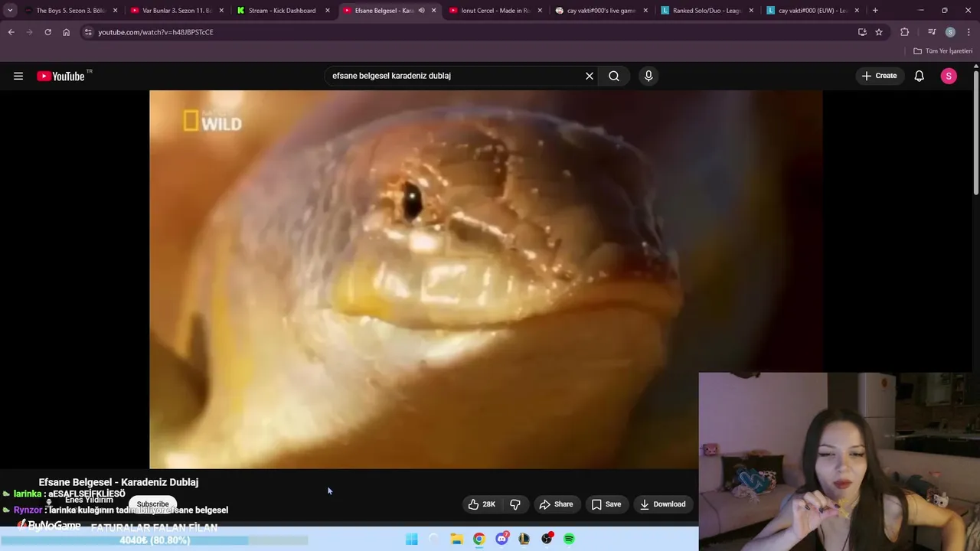Close the Kick Dashboard tab
The height and width of the screenshot is (551, 980).
(x=328, y=11)
